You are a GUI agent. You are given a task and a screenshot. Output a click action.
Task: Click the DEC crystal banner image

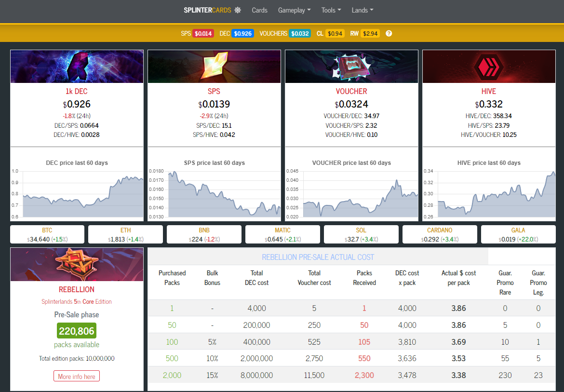[77, 67]
